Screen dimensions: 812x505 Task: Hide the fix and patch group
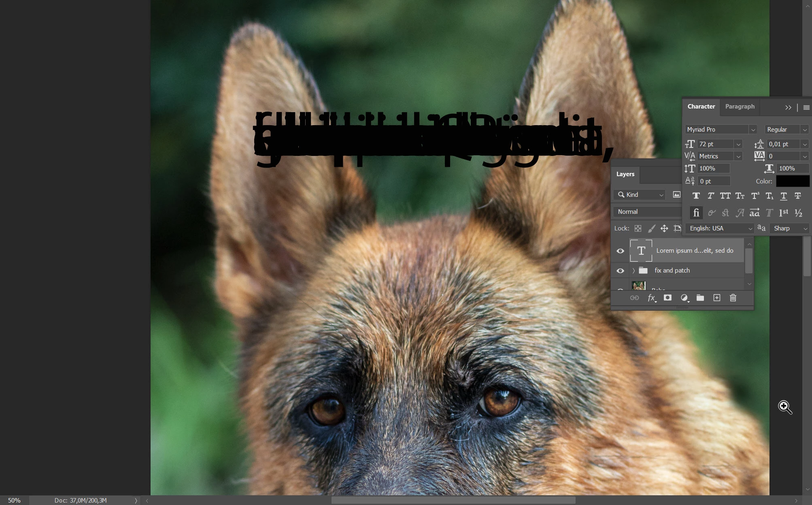tap(620, 271)
